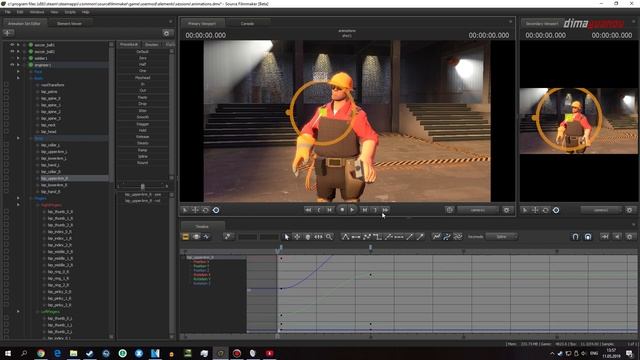
Task: Open the timeline gear settings
Action: tap(629, 237)
